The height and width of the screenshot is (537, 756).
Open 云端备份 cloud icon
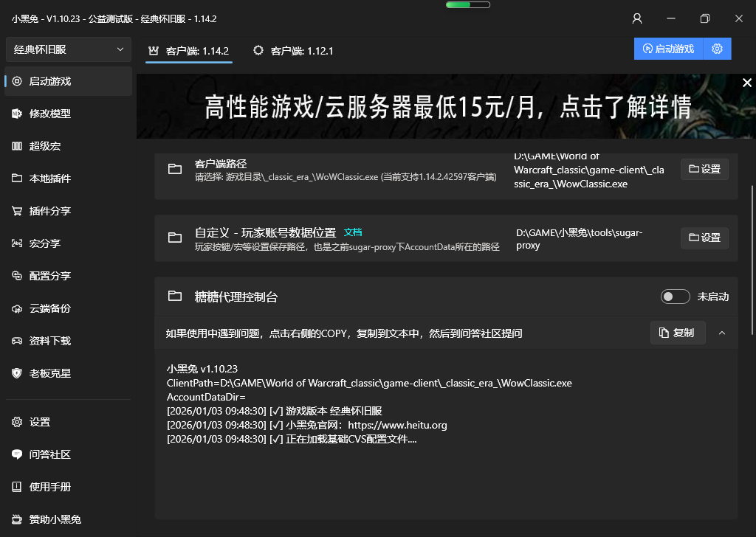point(17,308)
